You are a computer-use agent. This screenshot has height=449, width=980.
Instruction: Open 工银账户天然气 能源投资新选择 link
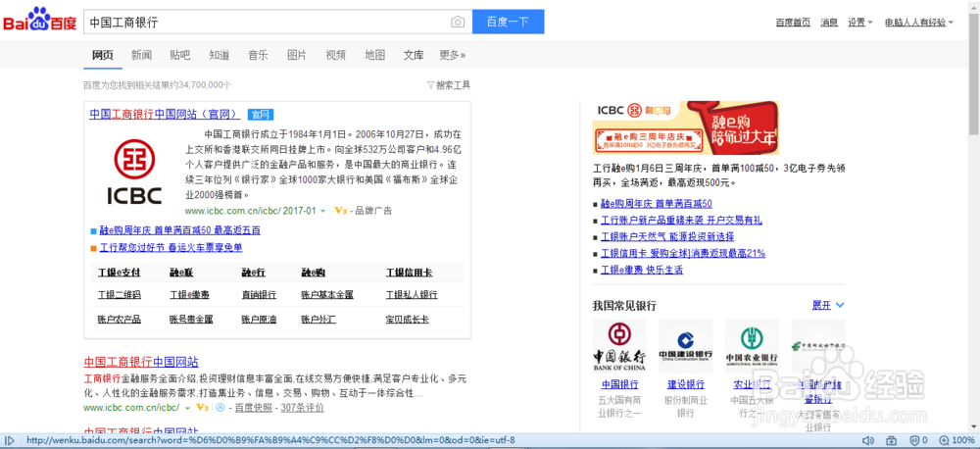[667, 237]
